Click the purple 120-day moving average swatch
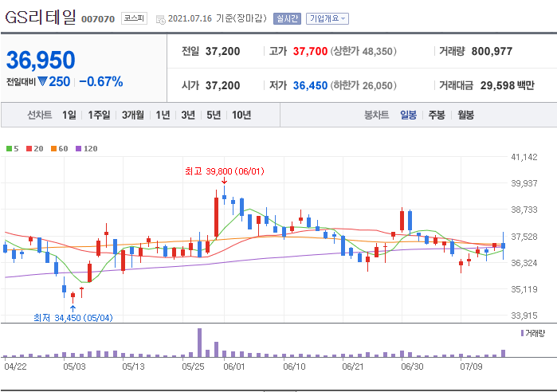 click(x=79, y=148)
